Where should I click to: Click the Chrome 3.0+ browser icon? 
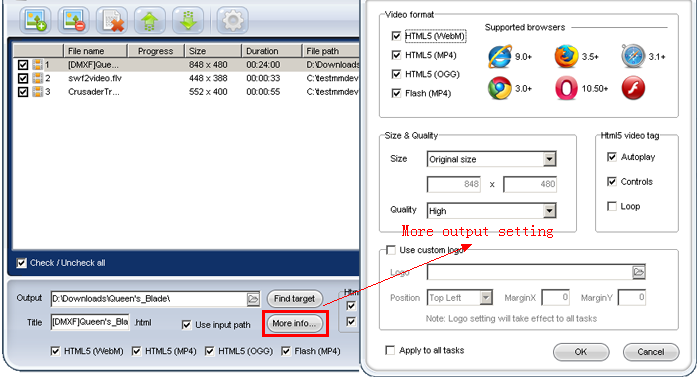tap(500, 88)
